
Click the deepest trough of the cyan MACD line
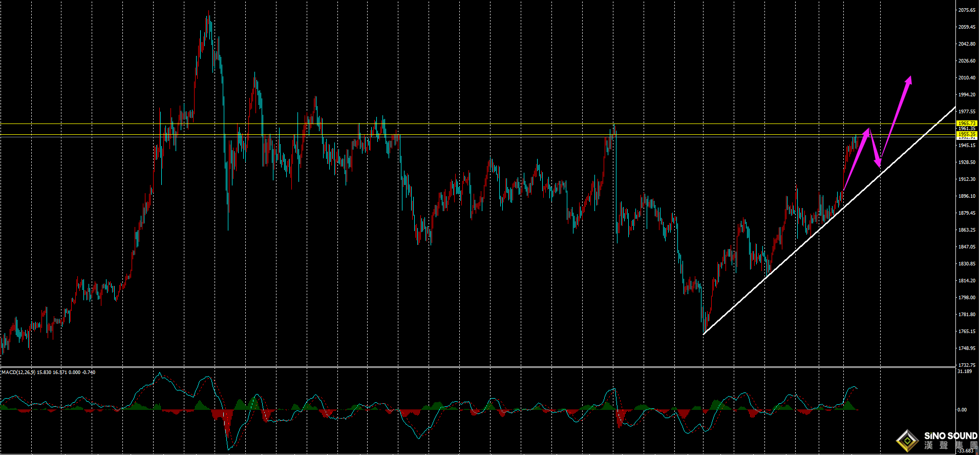(228, 449)
